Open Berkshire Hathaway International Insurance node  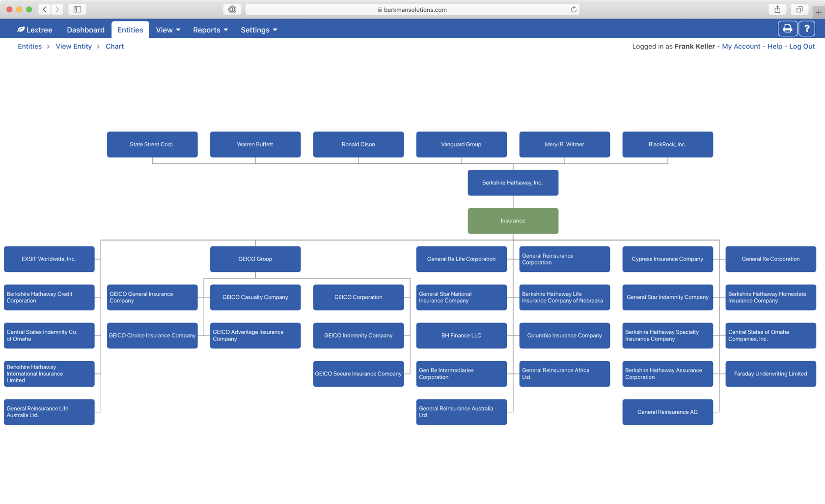(49, 374)
